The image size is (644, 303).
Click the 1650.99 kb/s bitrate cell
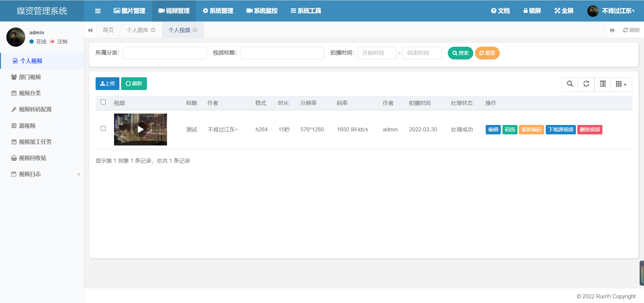click(x=353, y=130)
